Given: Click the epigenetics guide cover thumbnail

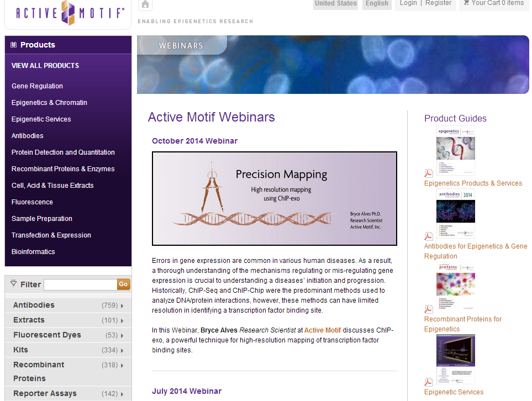Looking at the screenshot, I should (456, 151).
